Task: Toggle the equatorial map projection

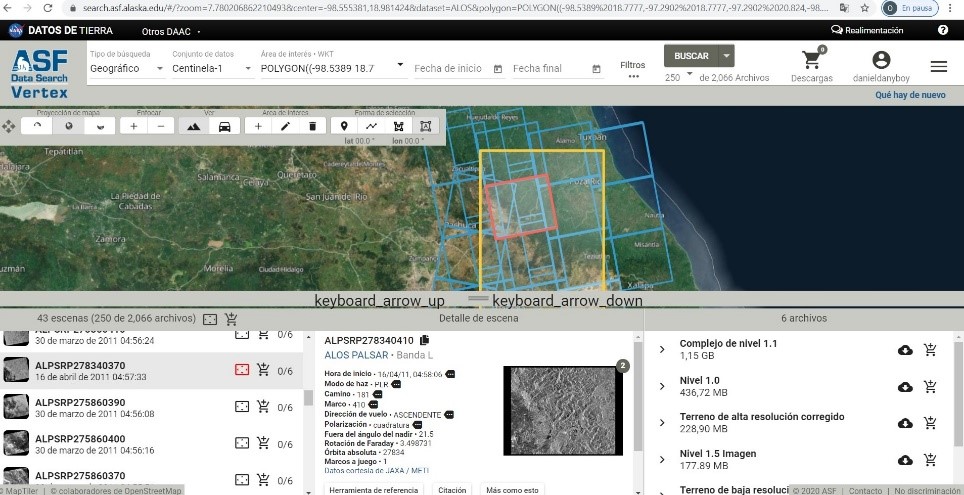Action: coord(68,126)
